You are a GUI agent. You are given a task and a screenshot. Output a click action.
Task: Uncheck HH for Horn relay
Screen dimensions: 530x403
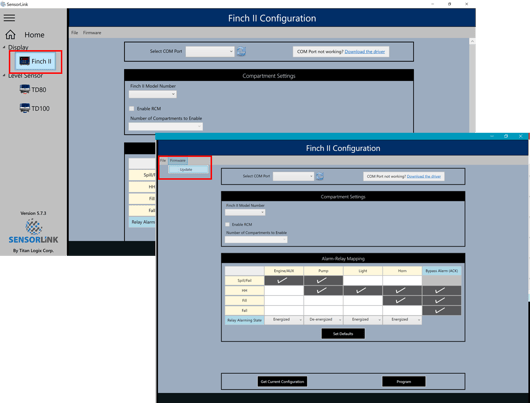click(x=402, y=290)
